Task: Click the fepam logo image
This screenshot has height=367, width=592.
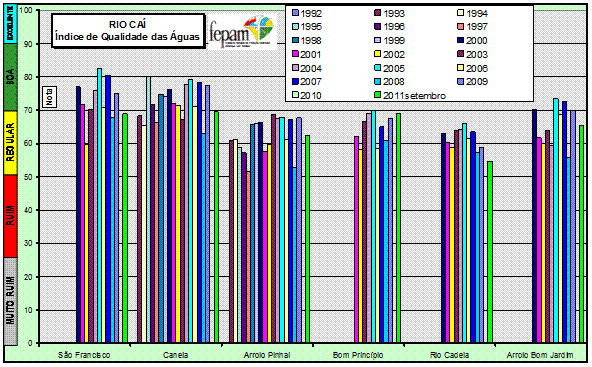Action: click(242, 31)
